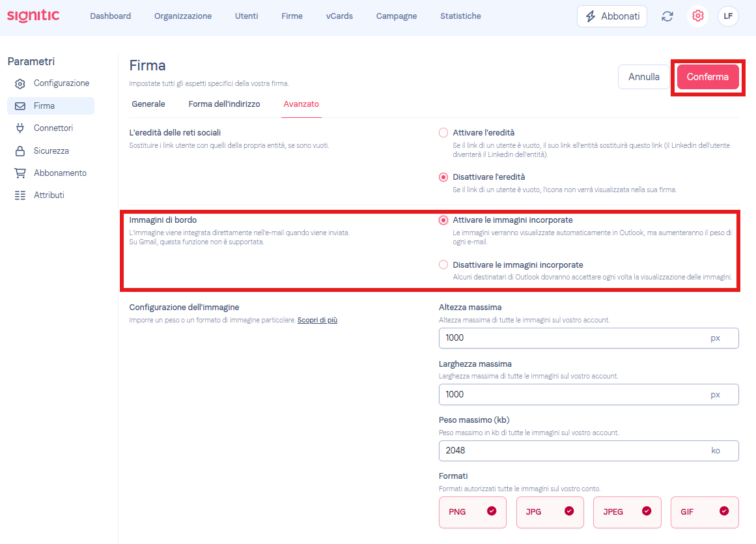Select Attivare le immagini incorporate
Screen dimensions: 756x544
(443, 220)
